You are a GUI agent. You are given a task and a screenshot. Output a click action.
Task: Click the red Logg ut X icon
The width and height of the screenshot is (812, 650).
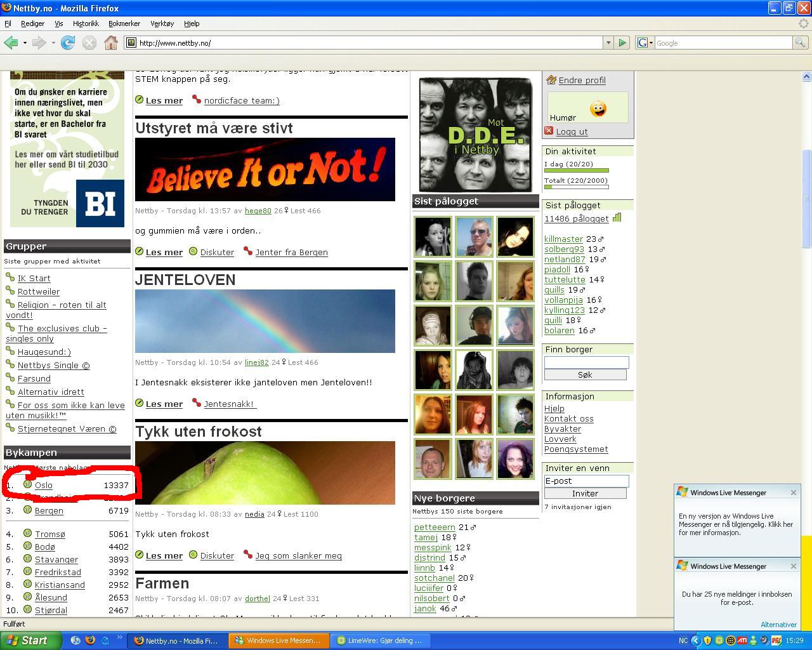(549, 131)
